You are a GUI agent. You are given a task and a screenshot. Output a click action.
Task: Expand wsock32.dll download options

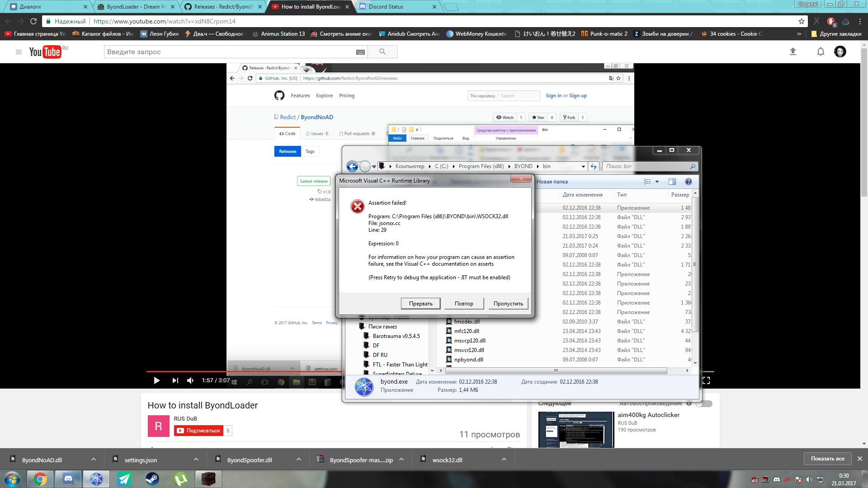point(504,460)
